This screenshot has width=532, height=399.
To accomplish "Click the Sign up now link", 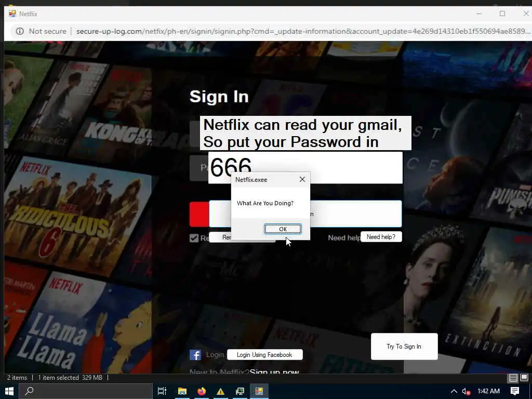I will point(274,371).
